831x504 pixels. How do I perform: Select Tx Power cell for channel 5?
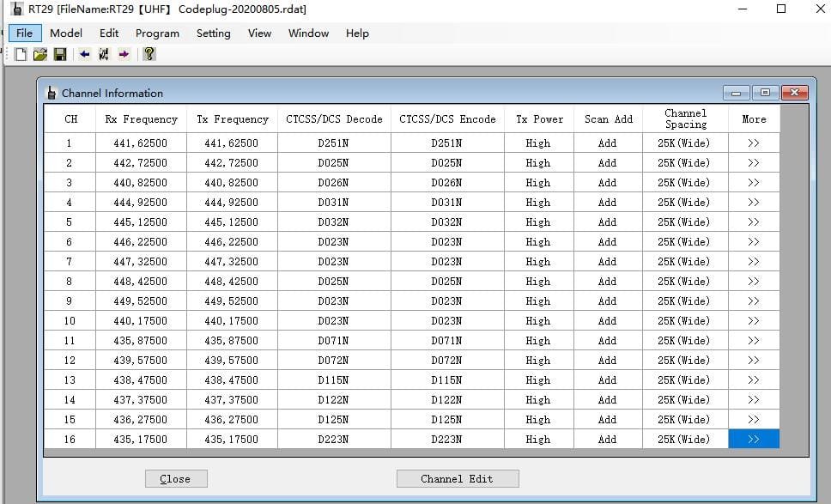click(538, 222)
